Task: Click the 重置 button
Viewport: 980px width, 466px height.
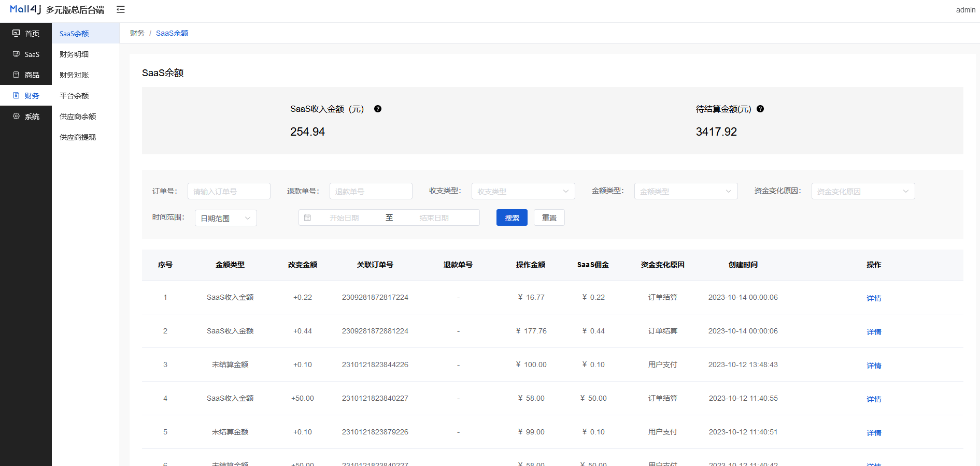Action: [x=549, y=217]
